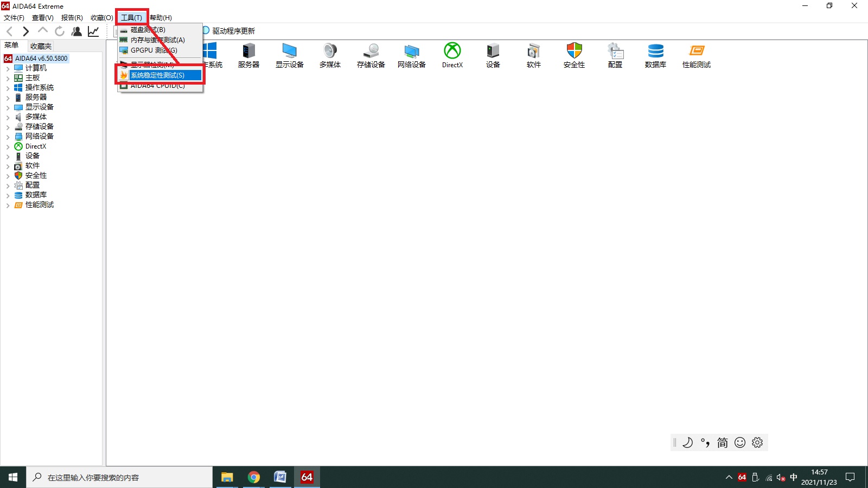Select 操作系统 in the sidebar tree
This screenshot has height=488, width=868.
point(39,87)
